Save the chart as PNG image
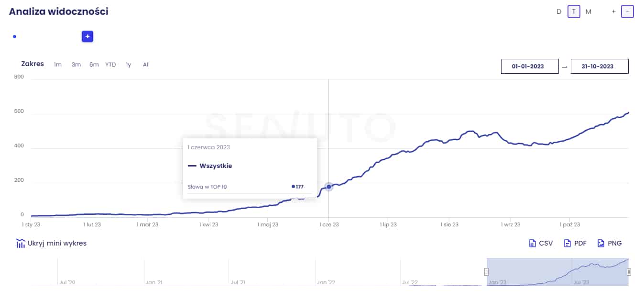The width and height of the screenshot is (644, 302). (610, 243)
